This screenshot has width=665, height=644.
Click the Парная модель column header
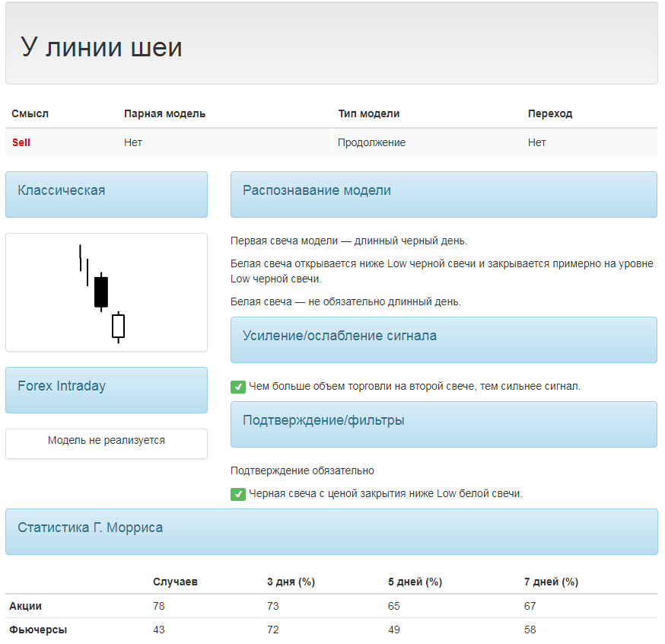pyautogui.click(x=164, y=113)
